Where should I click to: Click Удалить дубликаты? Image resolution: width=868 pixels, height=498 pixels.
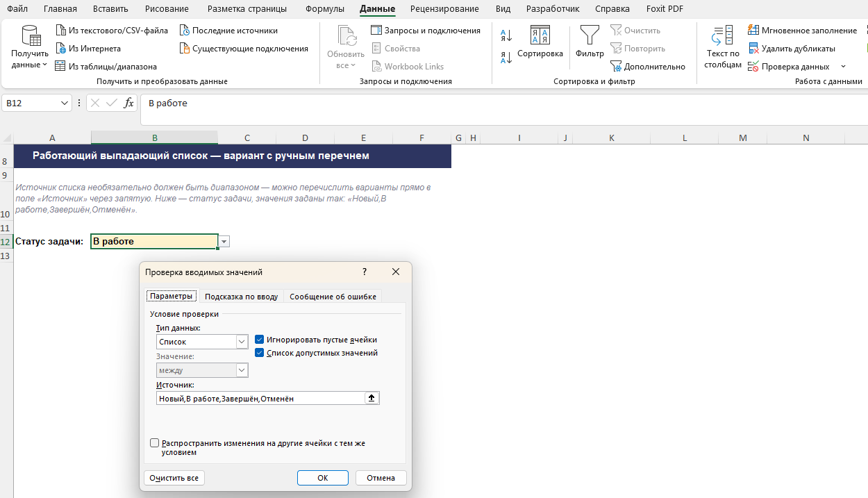(791, 49)
